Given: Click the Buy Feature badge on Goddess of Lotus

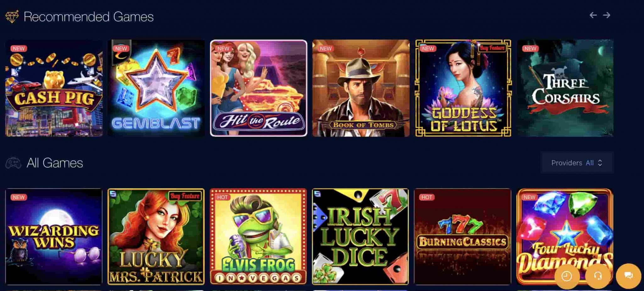Looking at the screenshot, I should coord(492,48).
